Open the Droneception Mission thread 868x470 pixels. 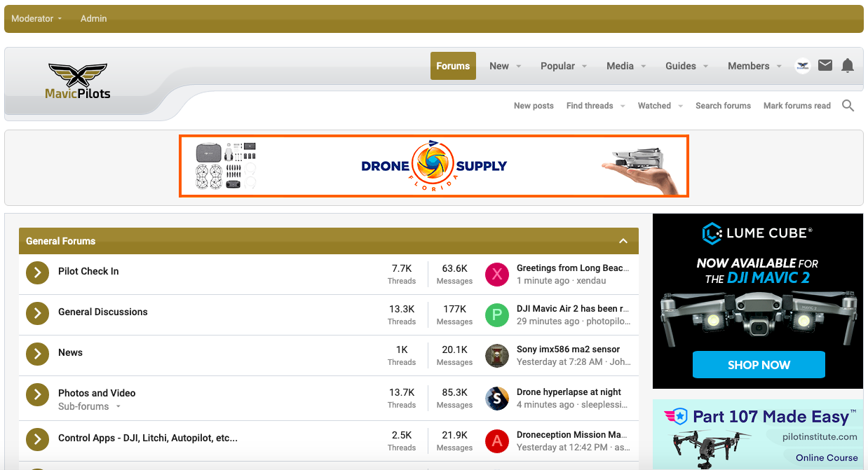573,434
